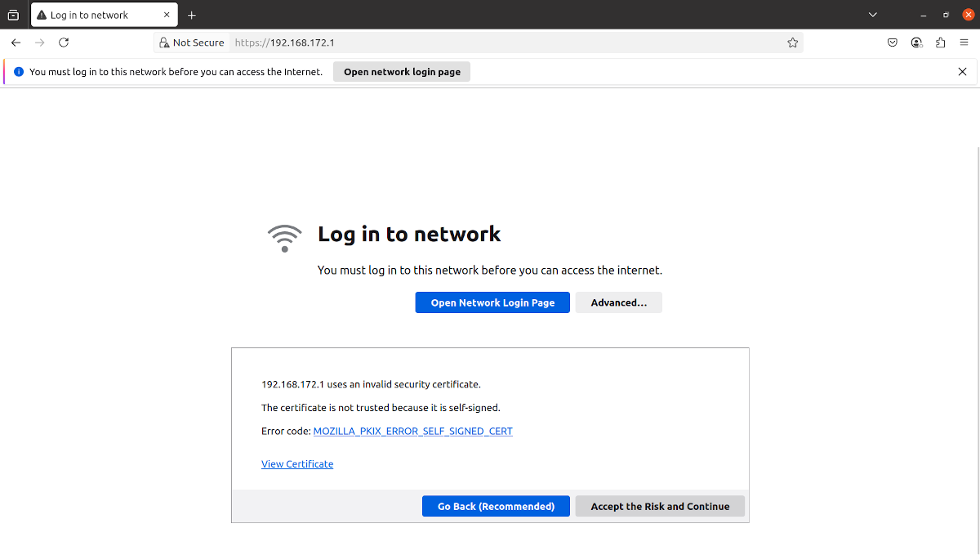Click Go Back (Recommended) button
980x555 pixels.
tap(496, 506)
